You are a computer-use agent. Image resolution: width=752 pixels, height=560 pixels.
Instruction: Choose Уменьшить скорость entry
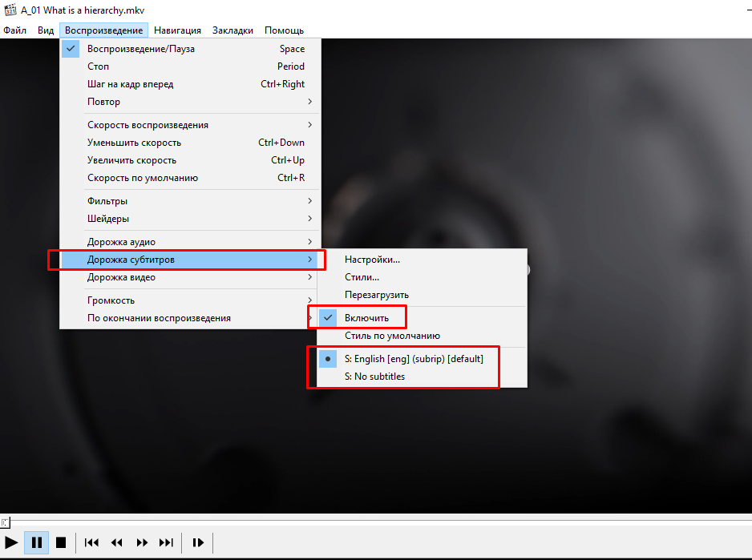coord(190,143)
